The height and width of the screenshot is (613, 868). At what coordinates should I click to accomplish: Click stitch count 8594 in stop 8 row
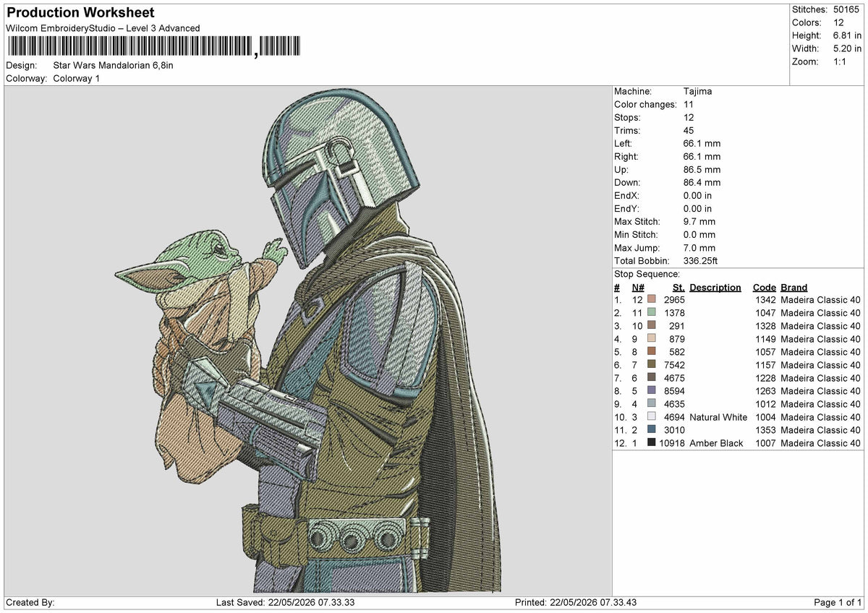click(673, 391)
